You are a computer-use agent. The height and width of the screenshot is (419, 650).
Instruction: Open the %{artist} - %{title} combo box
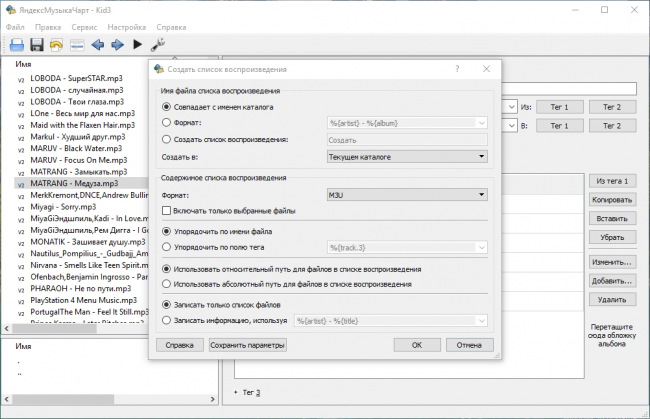(391, 321)
